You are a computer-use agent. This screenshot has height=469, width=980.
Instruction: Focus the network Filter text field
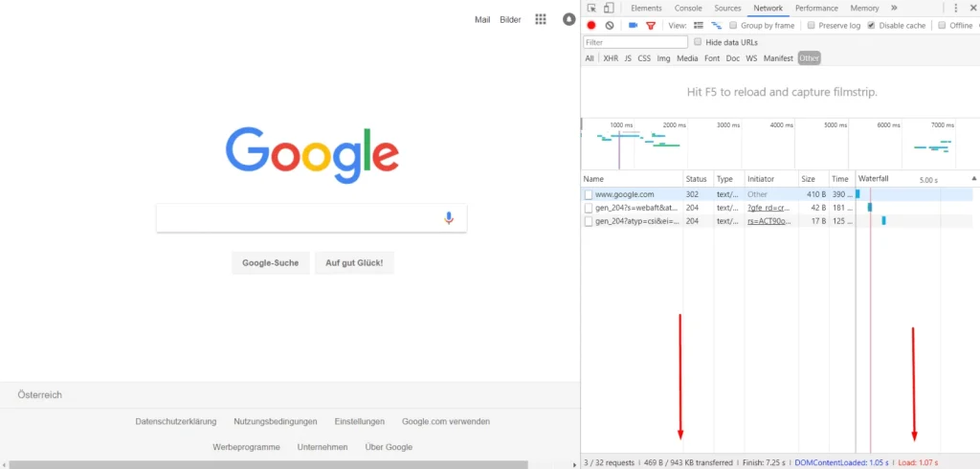635,42
